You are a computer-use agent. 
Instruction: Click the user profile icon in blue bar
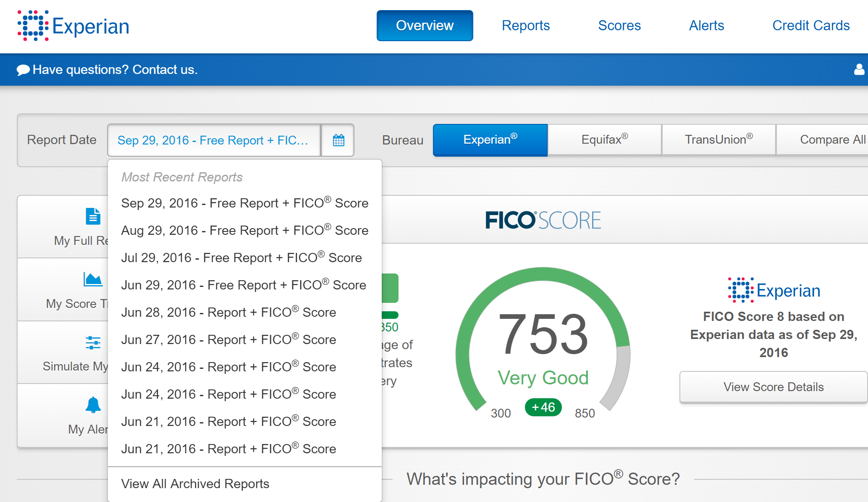click(859, 69)
